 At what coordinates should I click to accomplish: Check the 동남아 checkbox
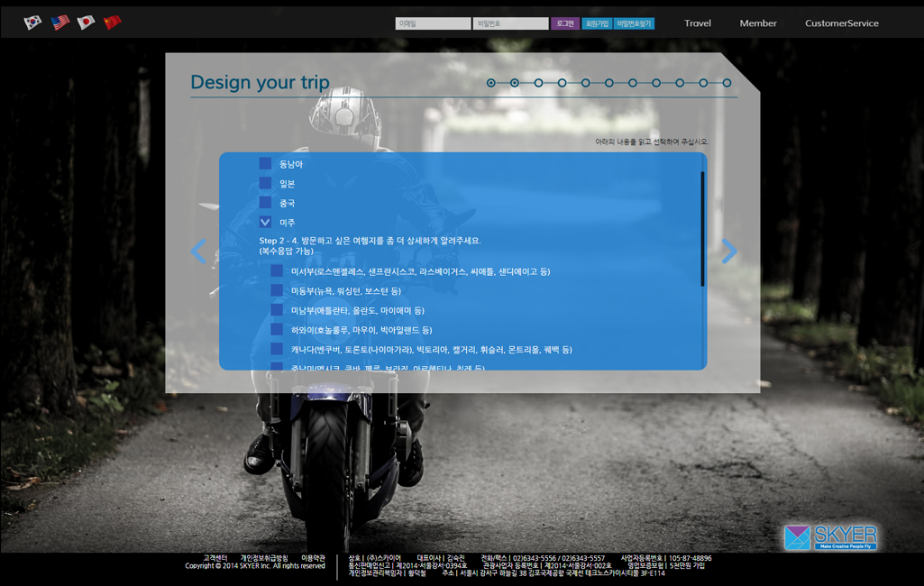265,163
